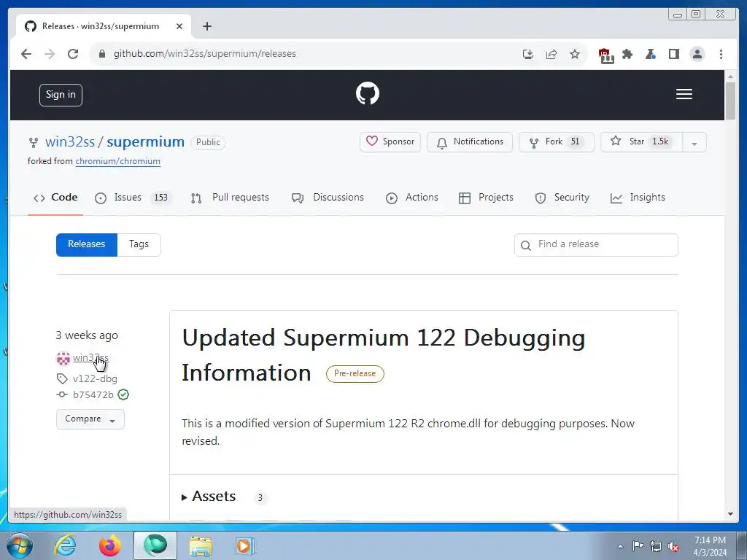The image size is (747, 560).
Task: Open the Labs flask icon
Action: pos(650,54)
